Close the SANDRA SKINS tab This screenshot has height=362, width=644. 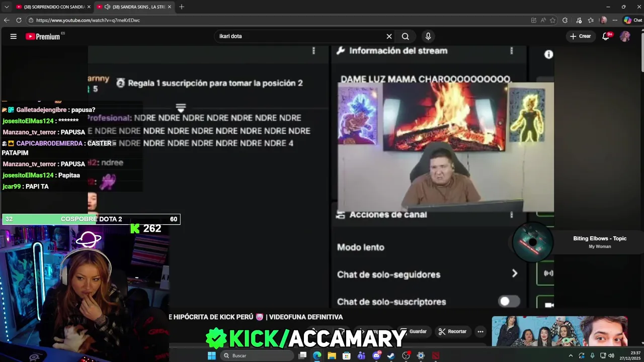[x=169, y=7]
